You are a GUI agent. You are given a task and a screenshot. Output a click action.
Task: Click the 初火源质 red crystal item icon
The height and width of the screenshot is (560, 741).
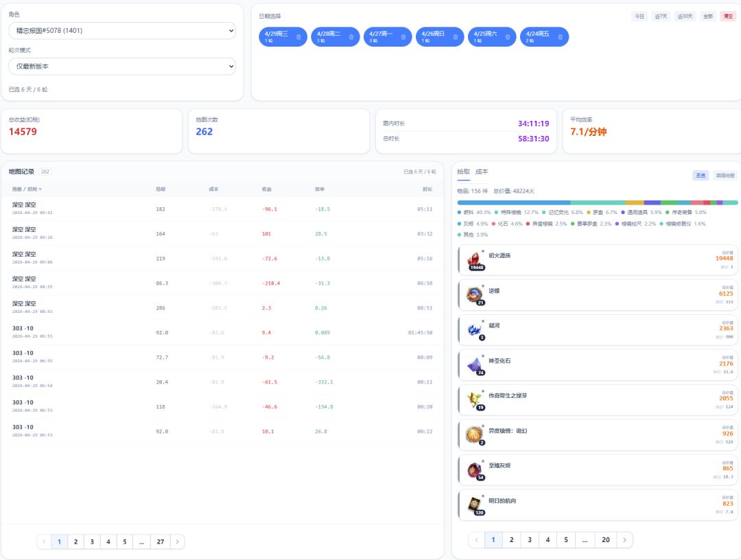pyautogui.click(x=475, y=260)
